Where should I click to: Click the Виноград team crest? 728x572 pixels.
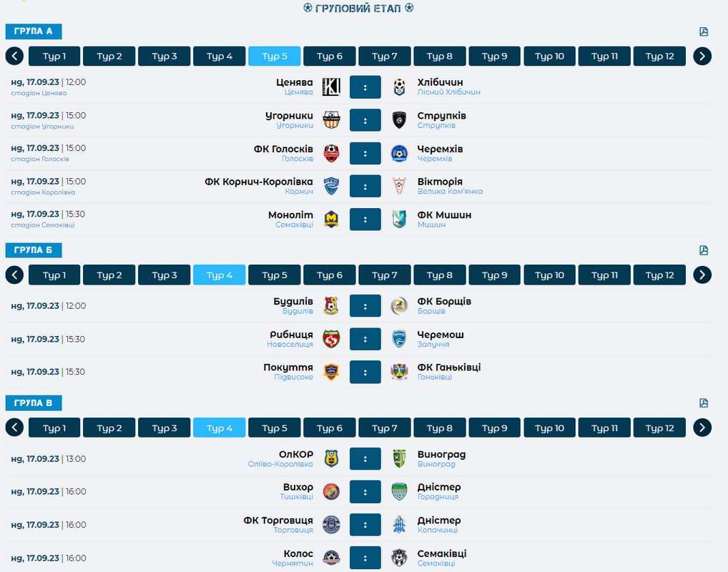click(x=399, y=459)
